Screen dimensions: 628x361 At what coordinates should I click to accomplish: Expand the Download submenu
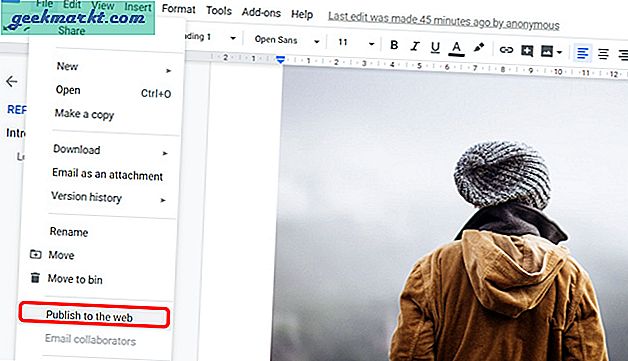tap(165, 153)
